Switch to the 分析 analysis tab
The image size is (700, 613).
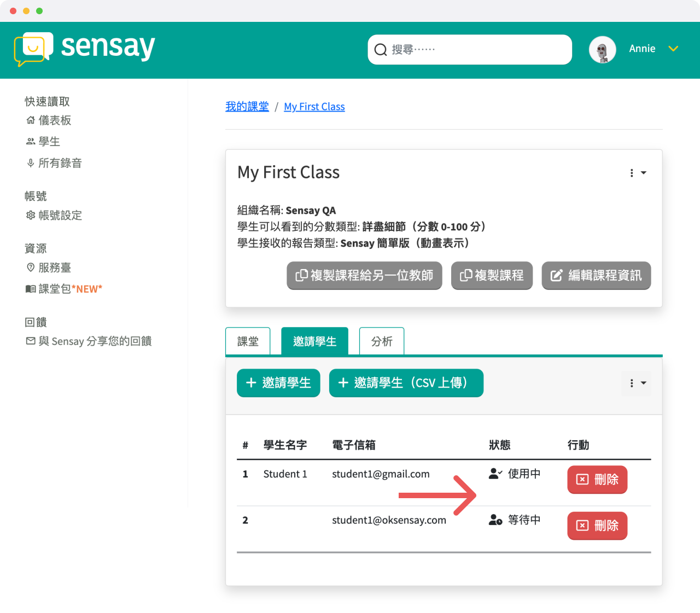[x=382, y=341]
